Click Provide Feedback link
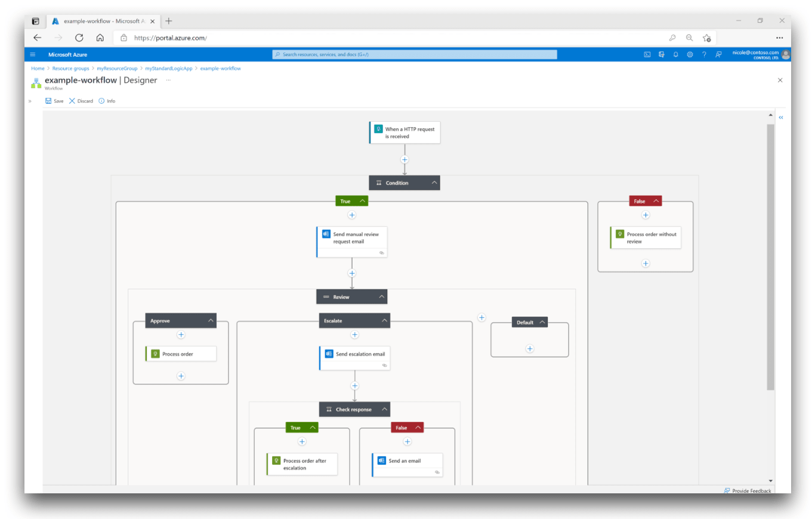812x519 pixels. [751, 490]
